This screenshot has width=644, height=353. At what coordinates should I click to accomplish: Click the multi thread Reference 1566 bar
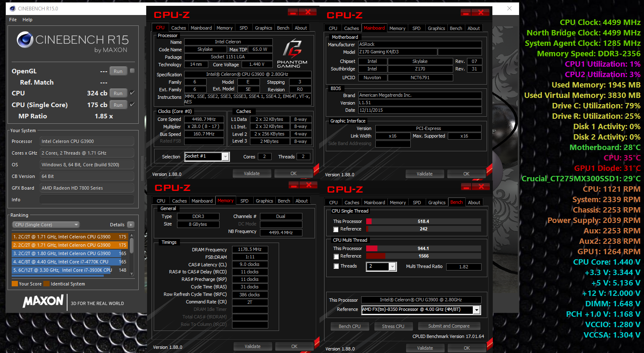(x=424, y=256)
